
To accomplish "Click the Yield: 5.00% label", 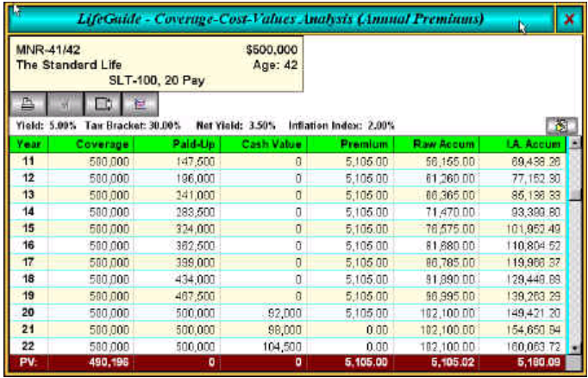I will click(46, 126).
